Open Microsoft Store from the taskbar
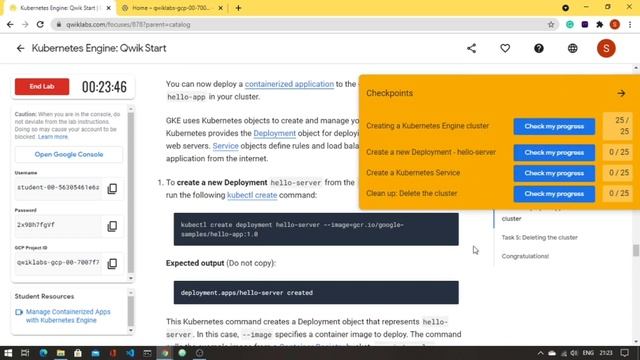The height and width of the screenshot is (360, 640). [x=78, y=353]
